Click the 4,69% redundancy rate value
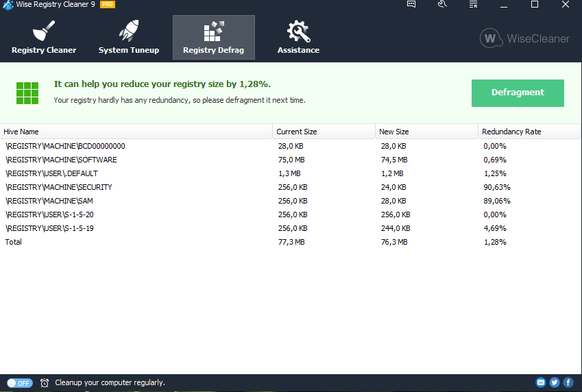This screenshot has width=582, height=392. click(495, 229)
